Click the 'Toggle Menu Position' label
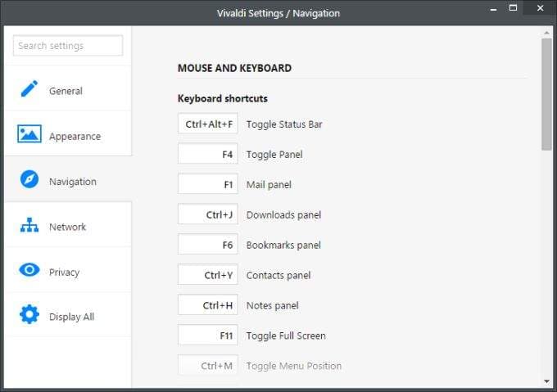 pos(294,366)
